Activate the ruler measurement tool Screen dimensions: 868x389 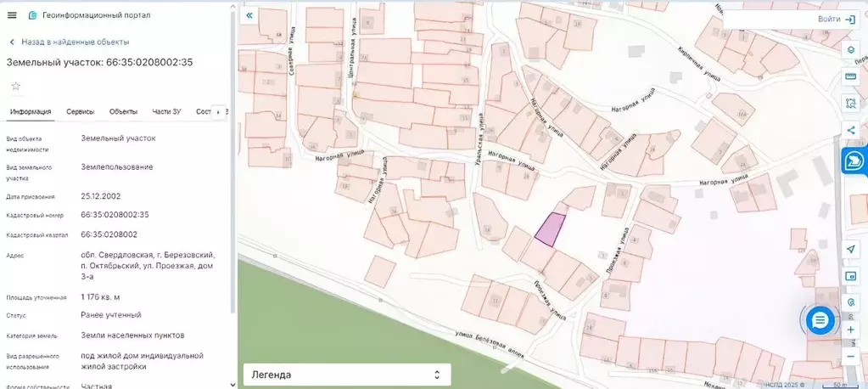[x=850, y=76]
